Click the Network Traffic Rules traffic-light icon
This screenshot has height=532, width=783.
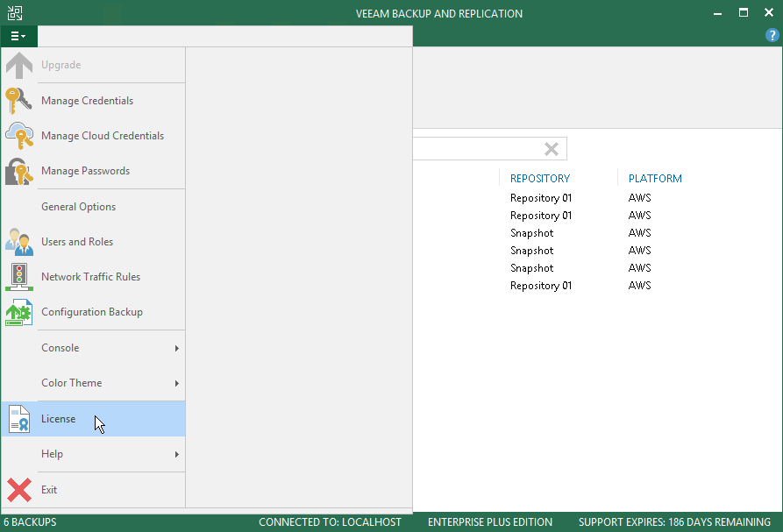19,277
